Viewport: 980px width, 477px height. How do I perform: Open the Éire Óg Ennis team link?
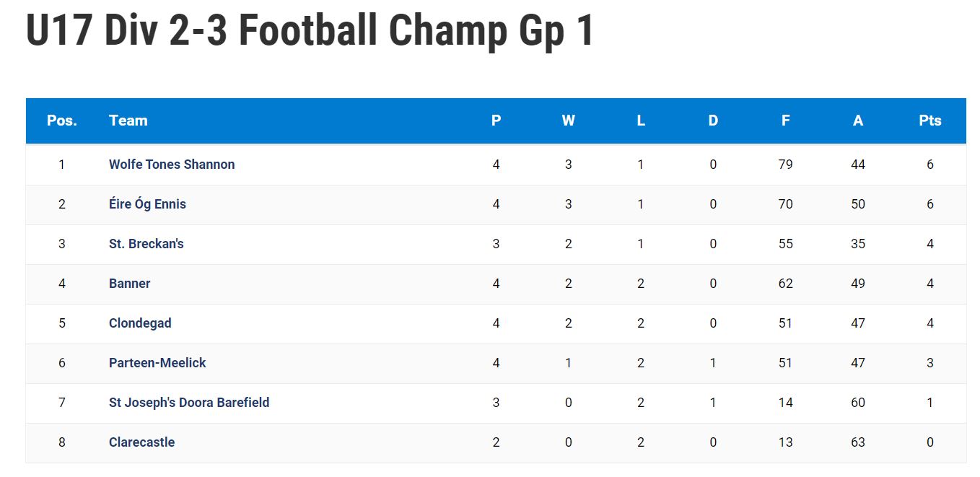tap(147, 204)
